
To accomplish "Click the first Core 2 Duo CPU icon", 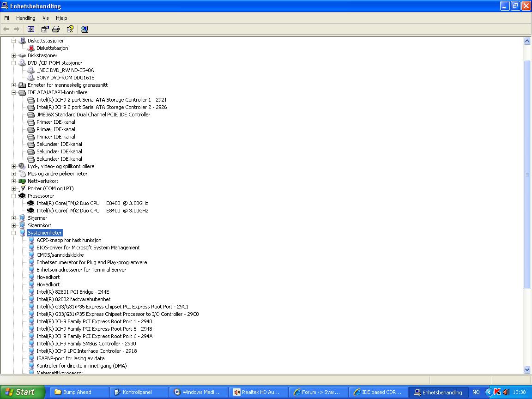I will pyautogui.click(x=31, y=203).
